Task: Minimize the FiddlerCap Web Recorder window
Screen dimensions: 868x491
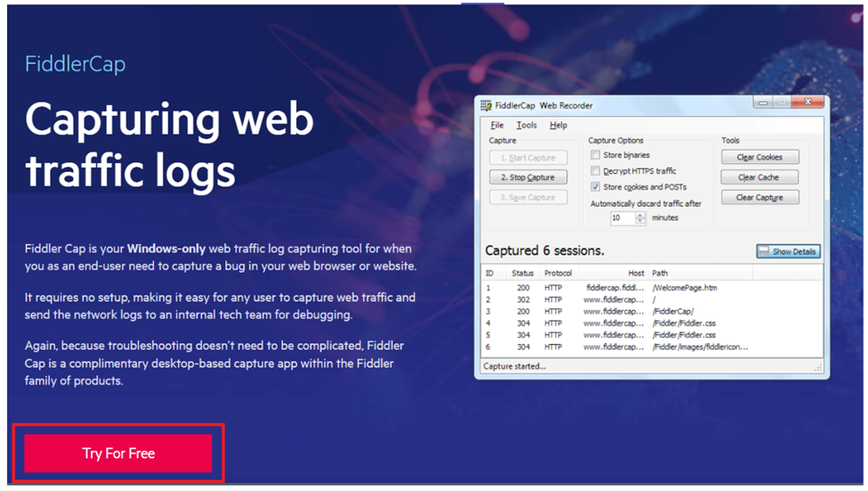Action: coord(763,102)
